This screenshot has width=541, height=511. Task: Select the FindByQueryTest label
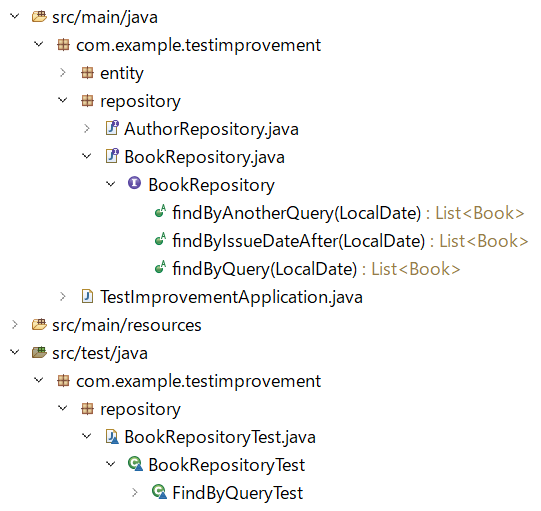click(237, 493)
